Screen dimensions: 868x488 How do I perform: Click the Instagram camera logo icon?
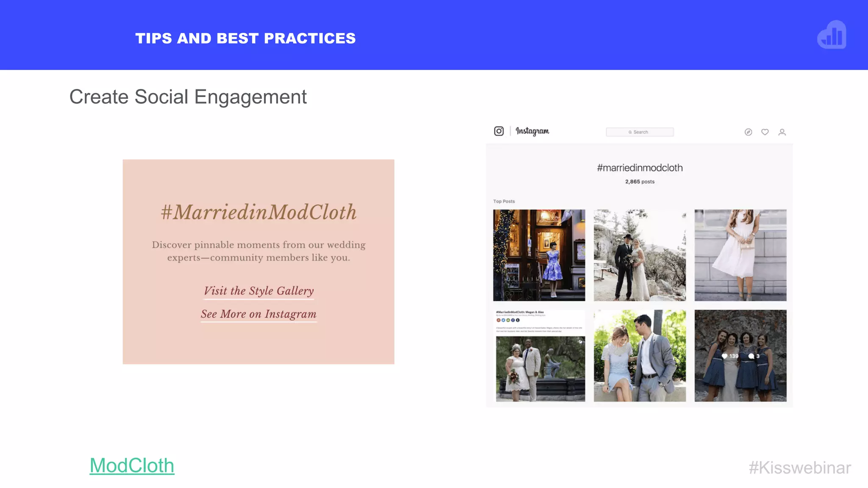tap(499, 131)
